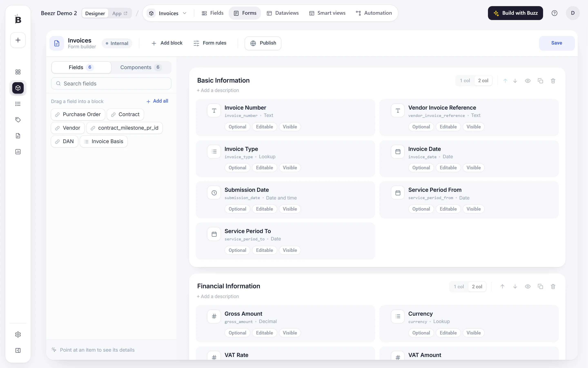This screenshot has height=368, width=588.
Task: Open settings gear in sidebar
Action: click(18, 334)
